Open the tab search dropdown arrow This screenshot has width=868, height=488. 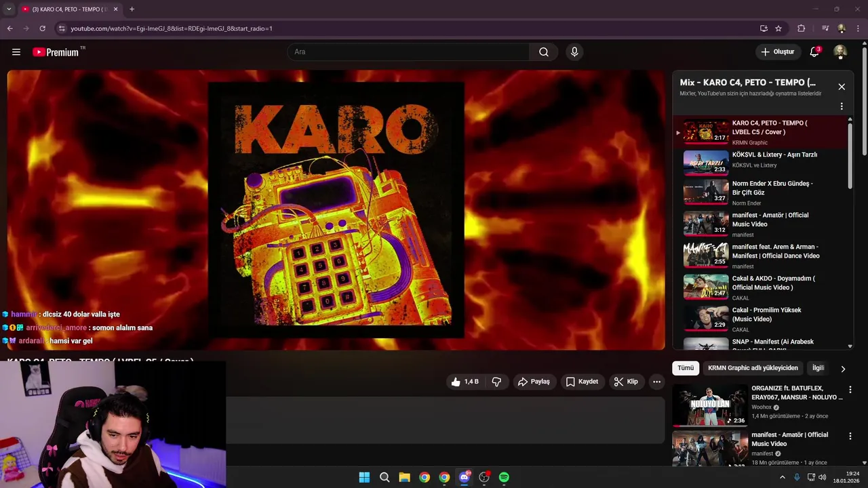[9, 9]
